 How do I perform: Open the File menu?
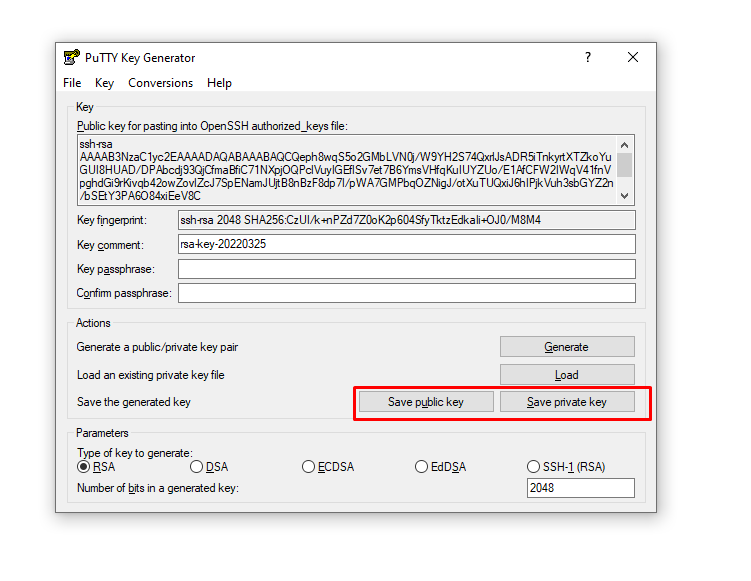point(72,83)
